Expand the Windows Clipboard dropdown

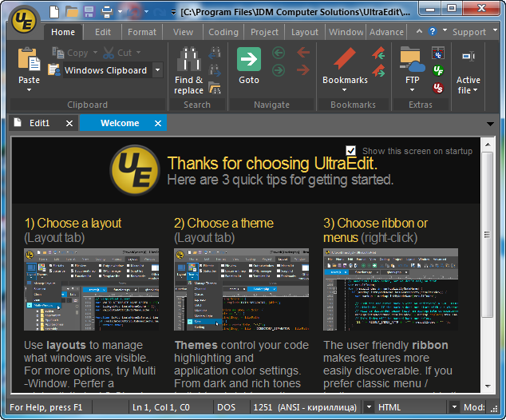(x=157, y=70)
